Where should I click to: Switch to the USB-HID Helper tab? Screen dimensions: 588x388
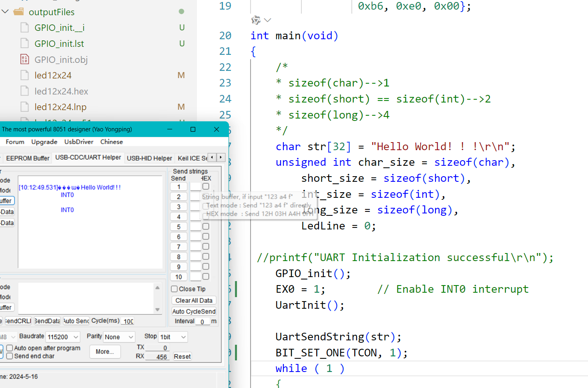coord(149,158)
